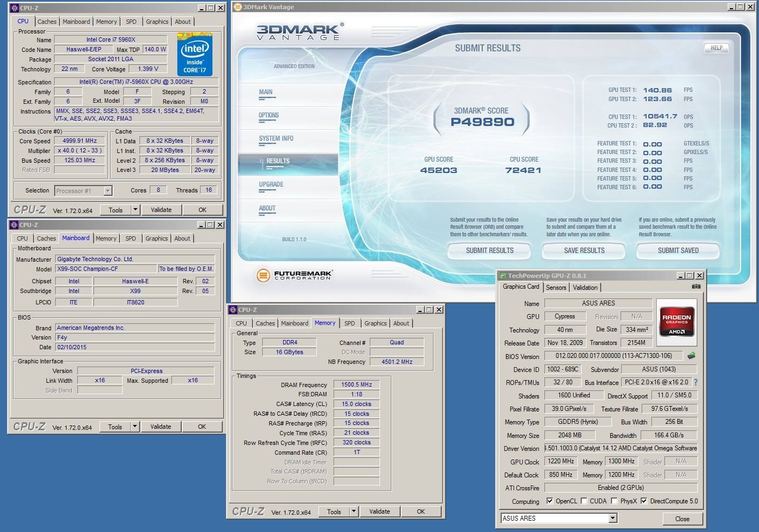Click the HELP button in 3DMark Vantage
Viewport: 759px width, 532px height.
[716, 48]
